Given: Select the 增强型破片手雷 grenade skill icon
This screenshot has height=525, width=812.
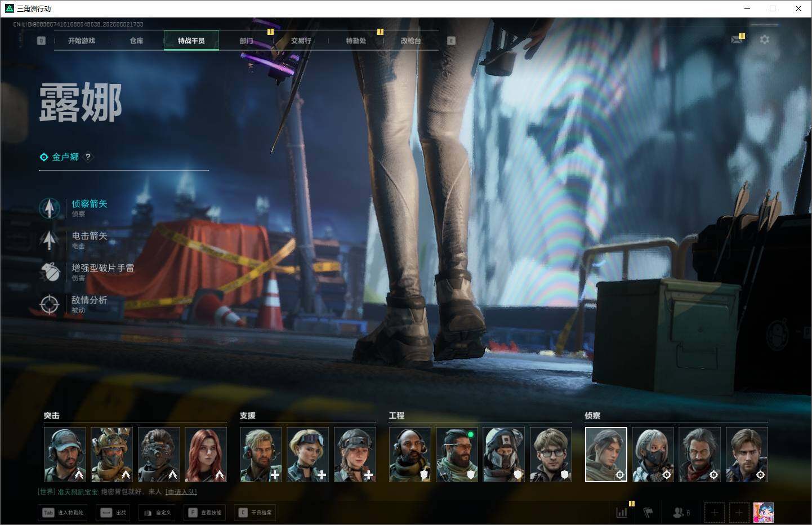Looking at the screenshot, I should [x=50, y=272].
